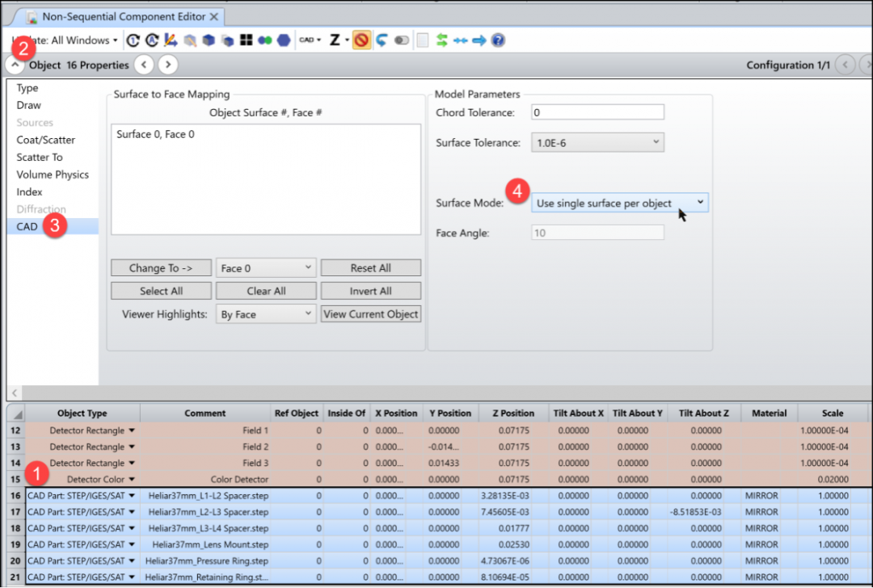Open the Surface Tolerance dropdown
This screenshot has width=873, height=588.
597,142
